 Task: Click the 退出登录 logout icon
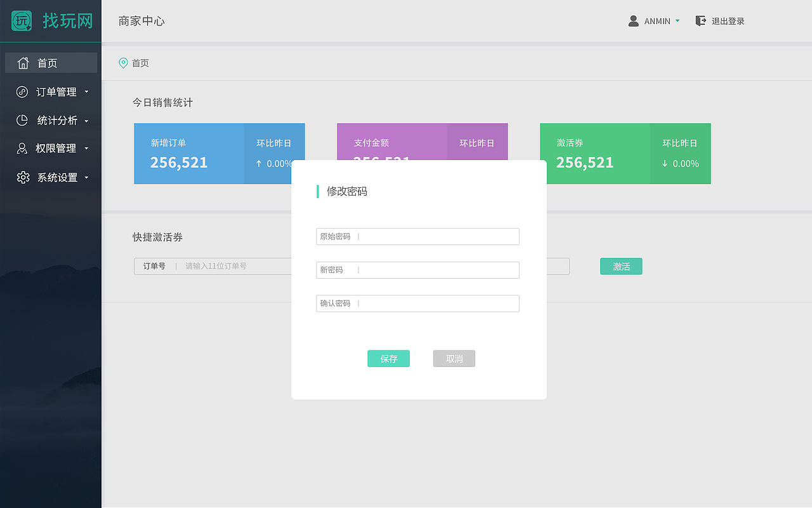tap(700, 21)
